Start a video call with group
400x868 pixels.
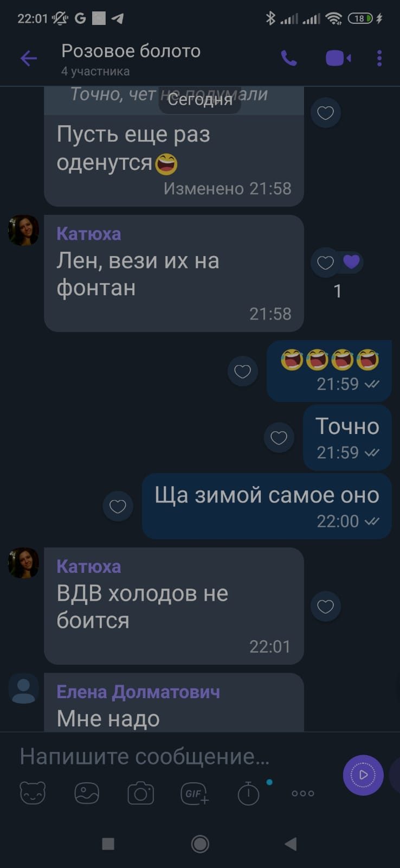coord(338,58)
